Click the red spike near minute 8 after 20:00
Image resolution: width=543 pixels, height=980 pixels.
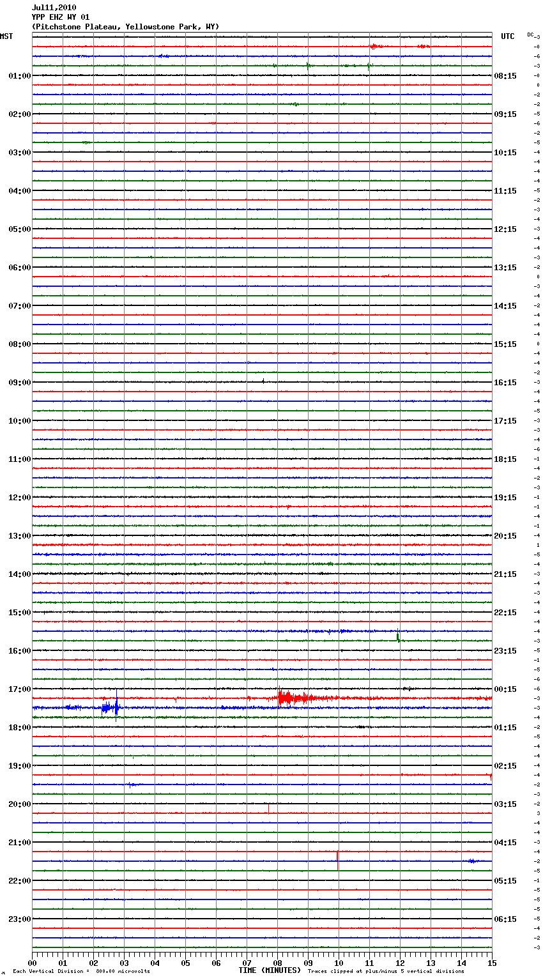tap(268, 809)
